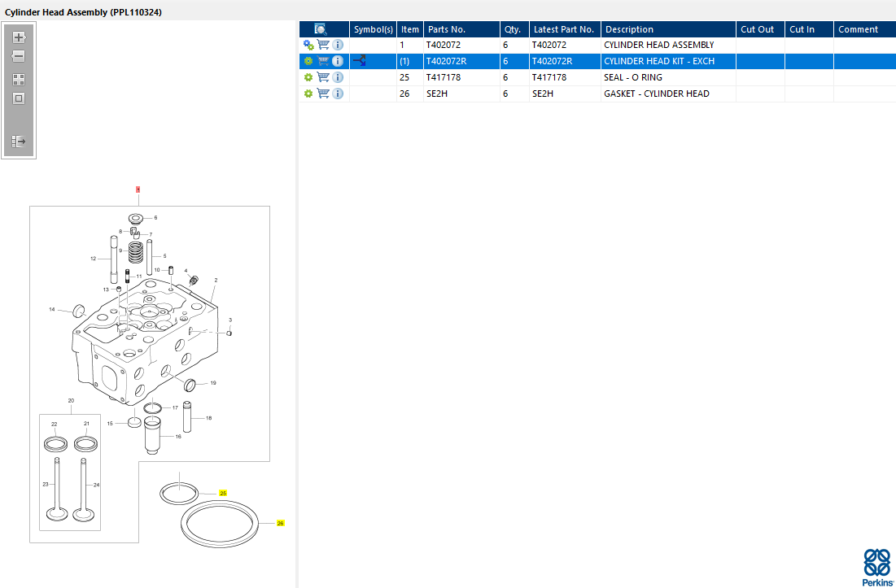This screenshot has width=896, height=588.
Task: Click the Cut Out column header
Action: pos(760,29)
